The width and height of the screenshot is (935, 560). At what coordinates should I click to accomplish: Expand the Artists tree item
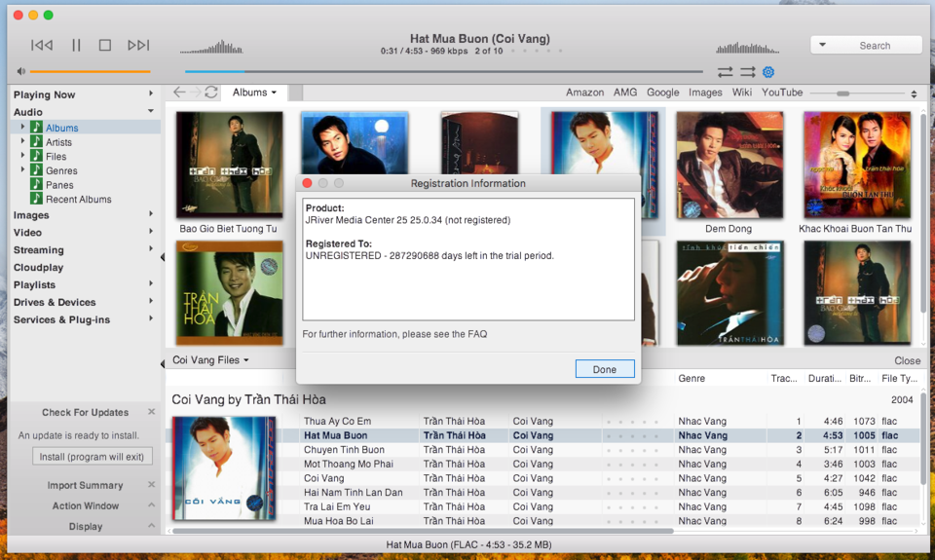(x=22, y=141)
